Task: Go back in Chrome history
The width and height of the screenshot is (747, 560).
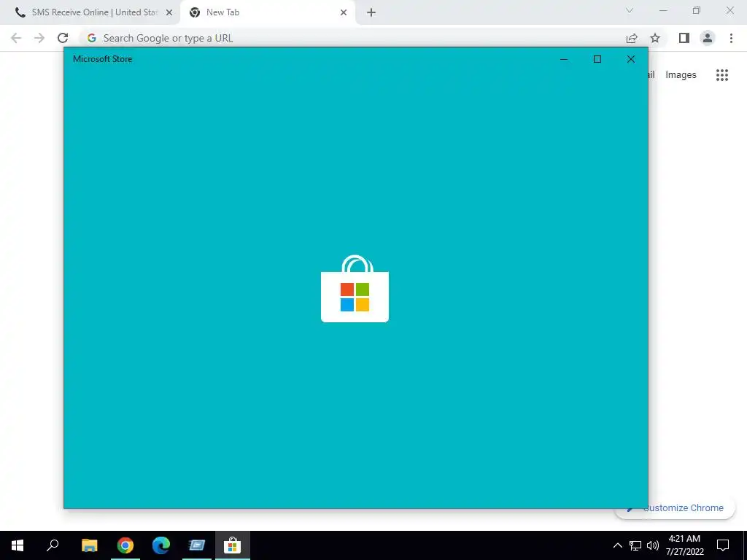Action: coord(16,38)
